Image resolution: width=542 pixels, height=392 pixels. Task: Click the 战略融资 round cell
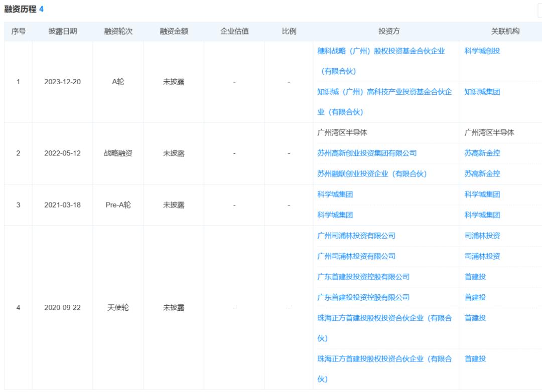[x=118, y=153]
